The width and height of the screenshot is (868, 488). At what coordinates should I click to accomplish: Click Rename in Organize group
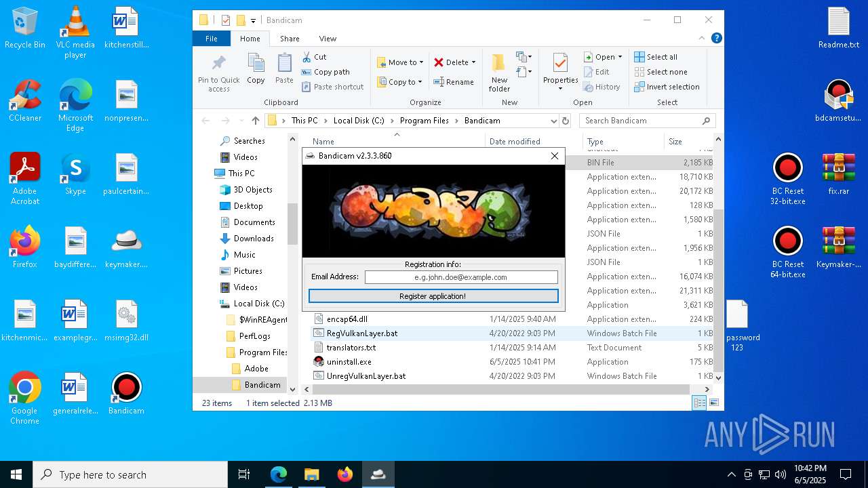[454, 82]
